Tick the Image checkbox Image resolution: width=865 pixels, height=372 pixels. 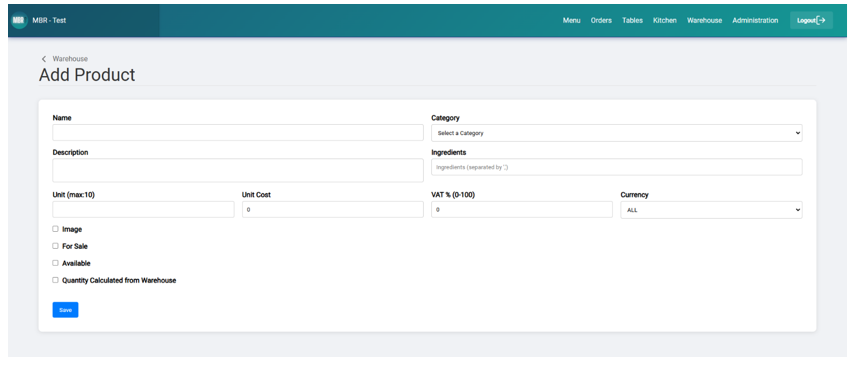click(55, 229)
